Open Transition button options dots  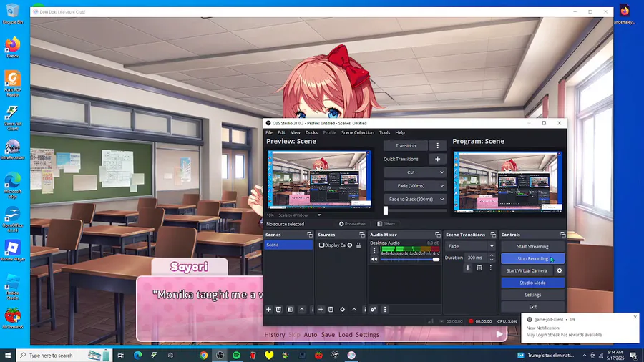[x=437, y=146]
